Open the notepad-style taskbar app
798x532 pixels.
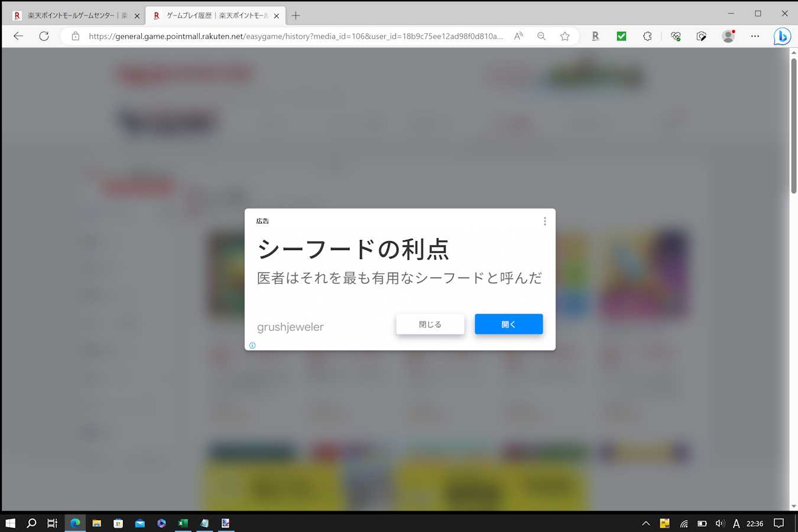pyautogui.click(x=205, y=523)
